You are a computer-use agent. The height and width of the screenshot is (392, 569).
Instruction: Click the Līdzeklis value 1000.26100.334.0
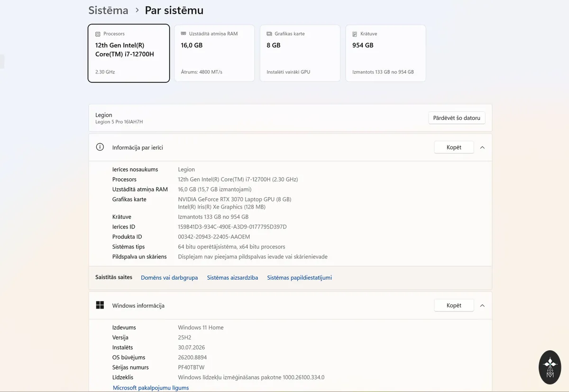pos(251,377)
